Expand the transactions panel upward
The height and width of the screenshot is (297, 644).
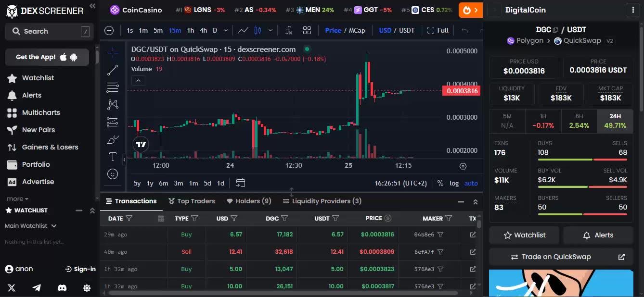click(x=476, y=202)
